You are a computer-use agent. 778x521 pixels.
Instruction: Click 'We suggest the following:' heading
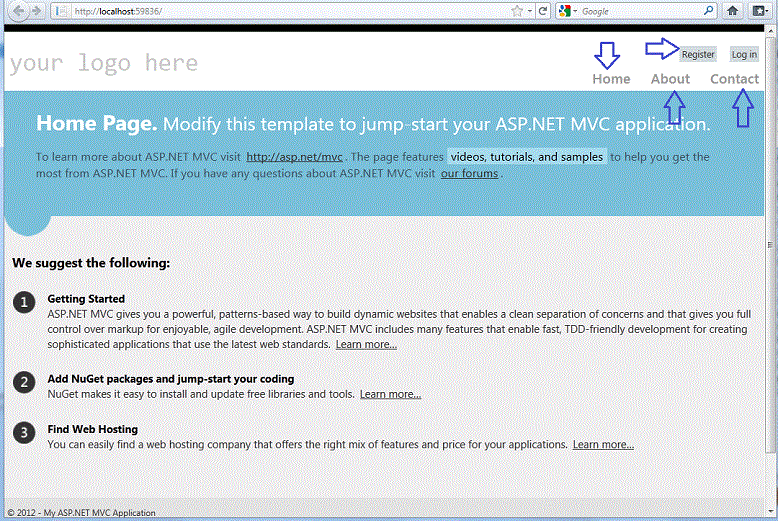click(91, 263)
